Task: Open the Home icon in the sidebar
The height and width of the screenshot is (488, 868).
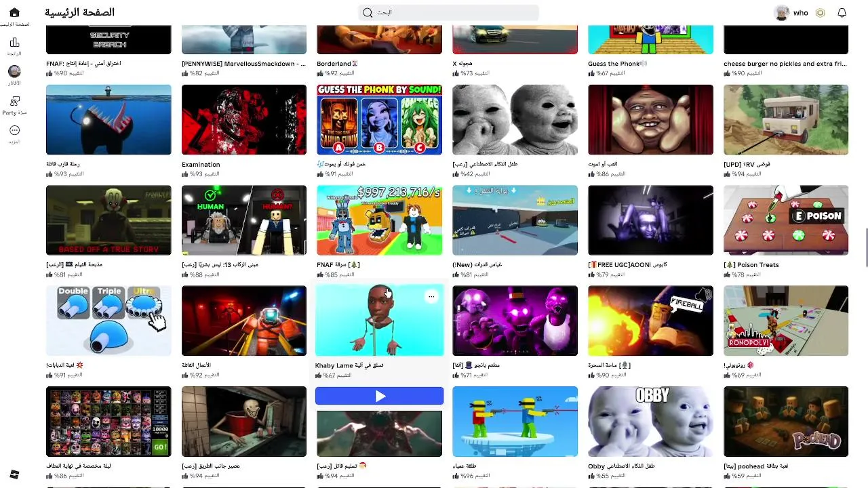Action: 14,12
